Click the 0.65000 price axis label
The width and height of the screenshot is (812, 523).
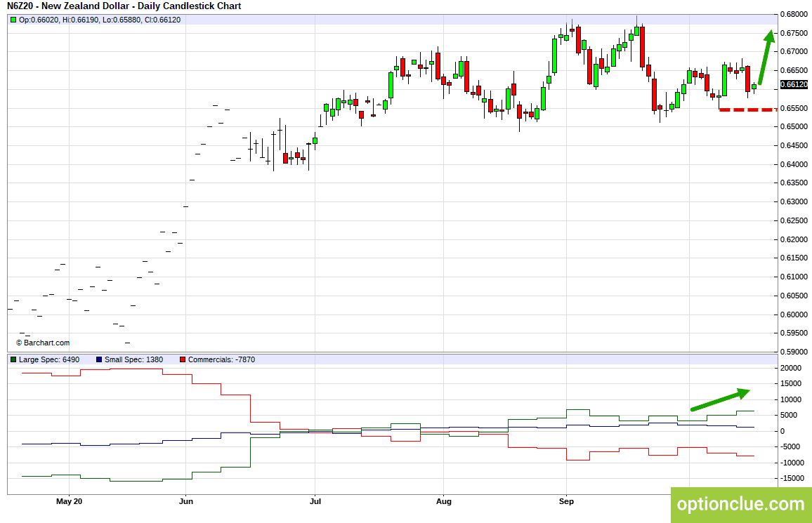pos(794,127)
